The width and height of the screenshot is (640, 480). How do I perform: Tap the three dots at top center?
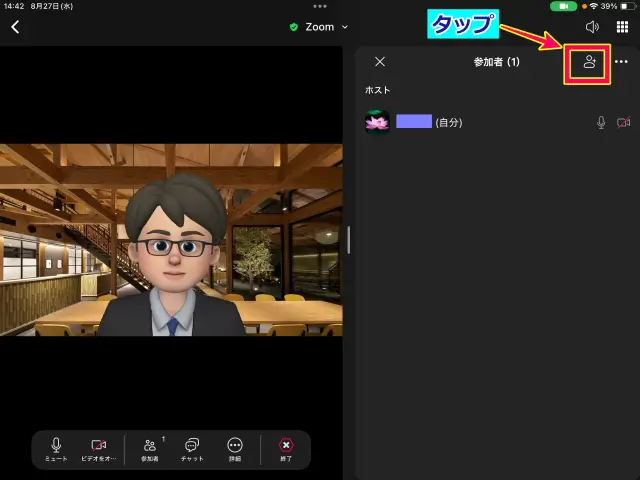click(x=320, y=6)
